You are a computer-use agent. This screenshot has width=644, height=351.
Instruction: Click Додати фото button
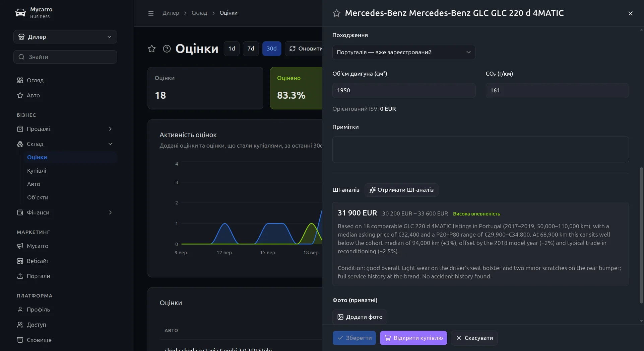point(360,317)
